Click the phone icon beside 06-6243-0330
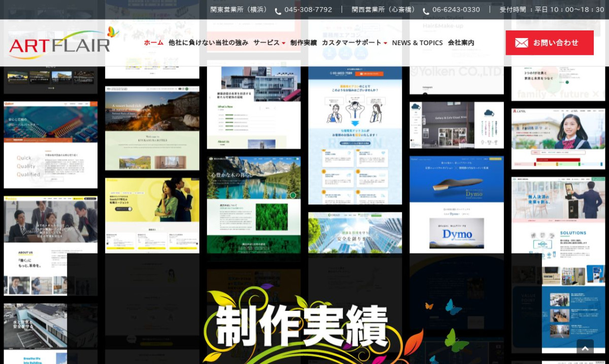Image resolution: width=609 pixels, height=364 pixels. [426, 9]
